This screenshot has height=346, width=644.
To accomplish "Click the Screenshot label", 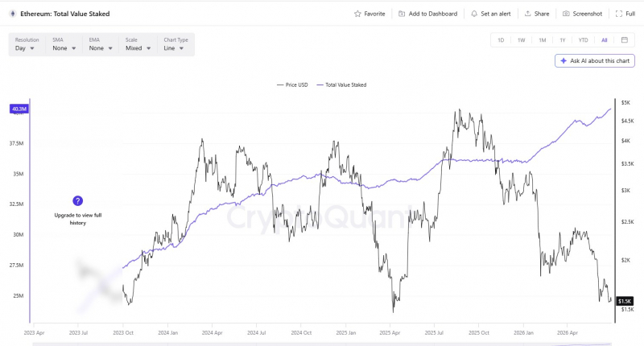I will (588, 14).
